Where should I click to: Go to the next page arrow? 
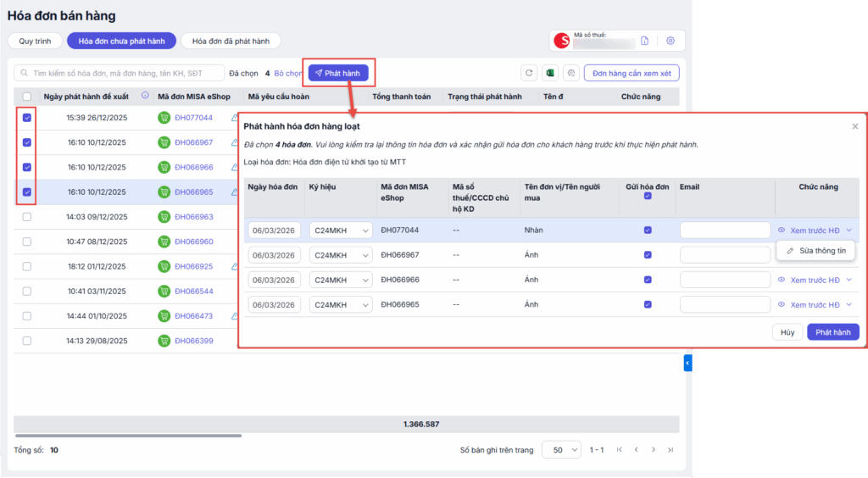click(x=653, y=450)
